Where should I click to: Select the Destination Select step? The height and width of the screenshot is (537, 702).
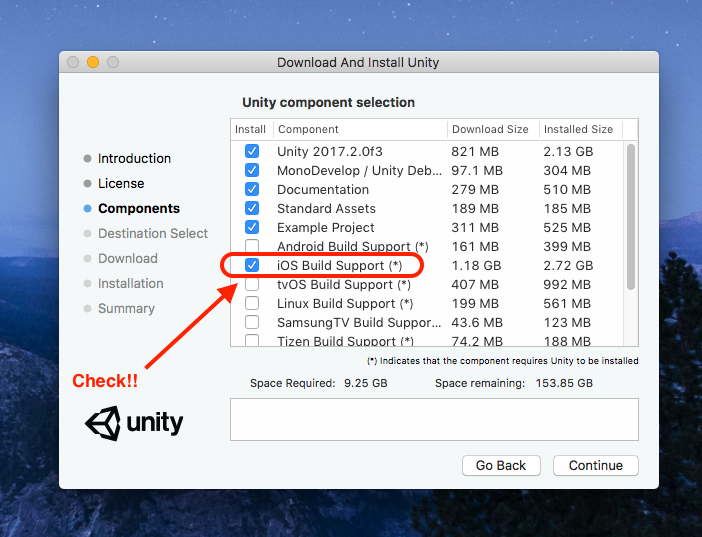153,233
